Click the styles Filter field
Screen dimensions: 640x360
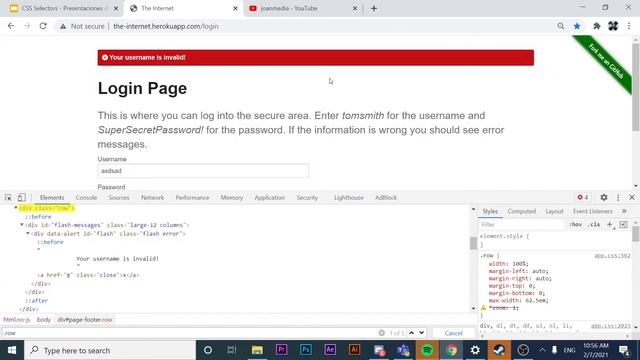(x=522, y=224)
